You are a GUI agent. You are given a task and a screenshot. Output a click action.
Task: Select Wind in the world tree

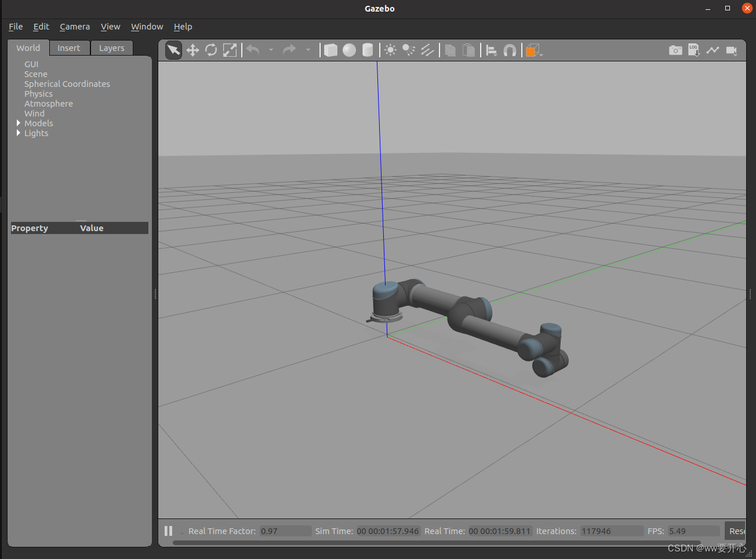tap(34, 114)
